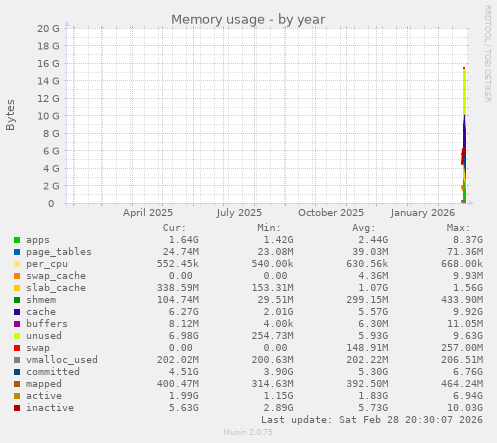
Task: Click the brown mapped legend swatch
Action: (17, 384)
